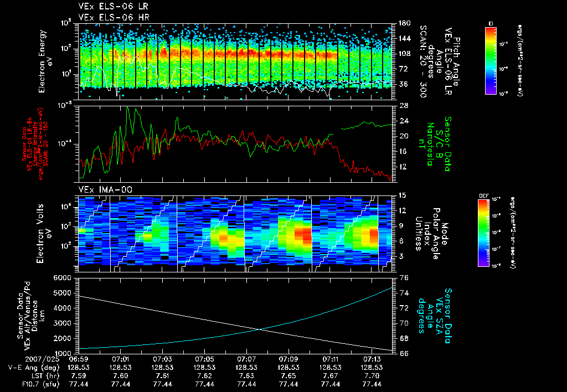Click the El spectrogram color bar

click(491, 60)
